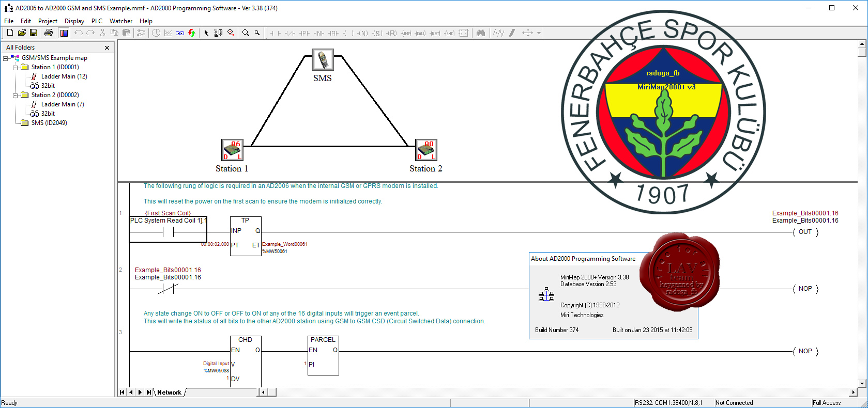The image size is (868, 408).
Task: Collapse the GSM/SMS Example map tree root
Action: pyautogui.click(x=6, y=58)
